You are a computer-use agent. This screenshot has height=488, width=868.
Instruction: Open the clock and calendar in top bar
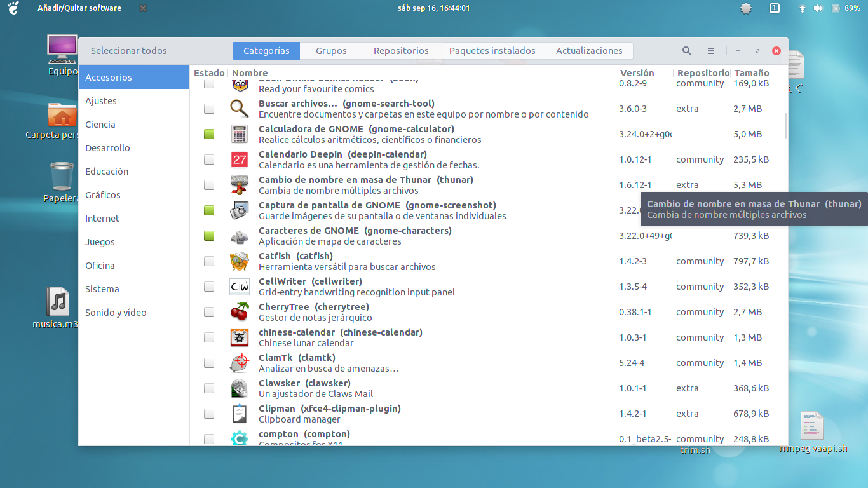coord(433,8)
